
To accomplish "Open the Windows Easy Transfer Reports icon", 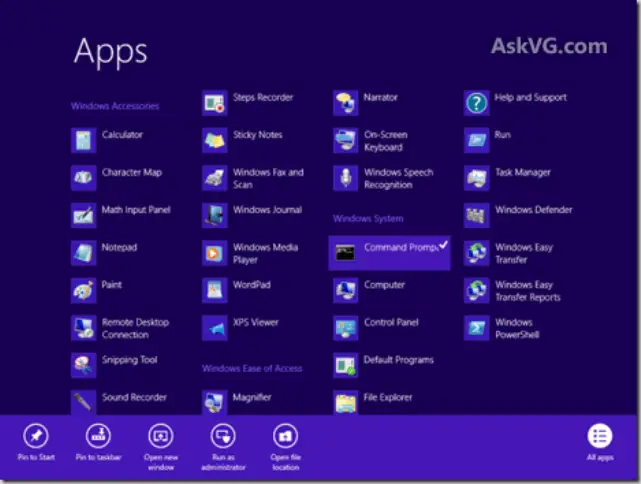I will click(x=477, y=291).
